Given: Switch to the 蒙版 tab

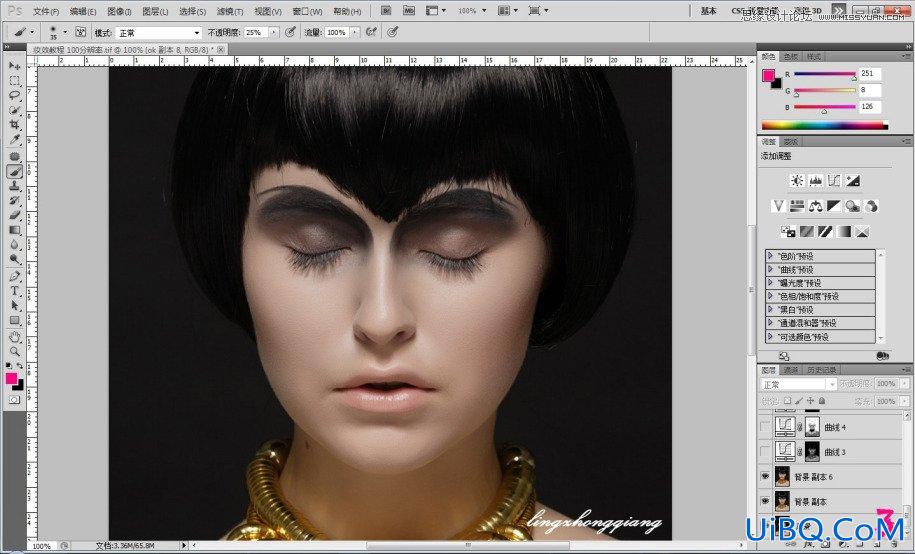Looking at the screenshot, I should click(791, 142).
